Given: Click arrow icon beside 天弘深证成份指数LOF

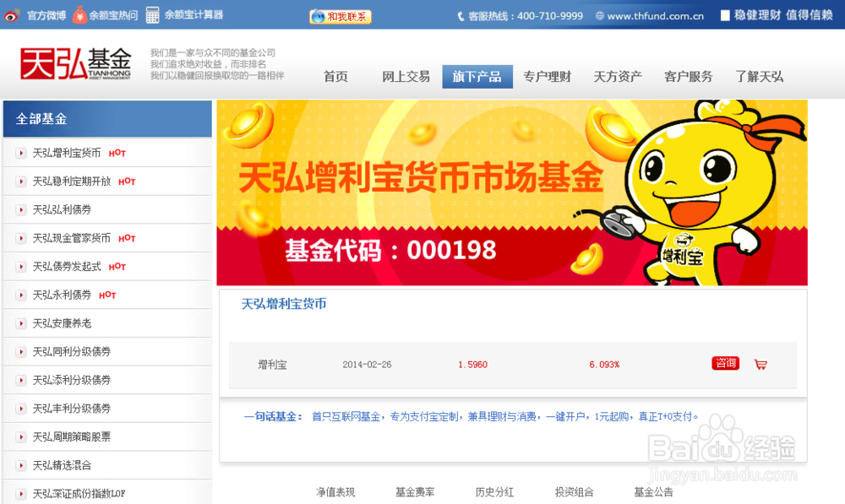Looking at the screenshot, I should click(20, 494).
